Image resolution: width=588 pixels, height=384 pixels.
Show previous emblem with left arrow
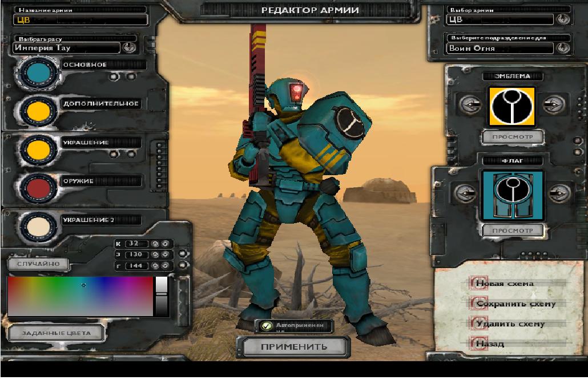pyautogui.click(x=470, y=104)
